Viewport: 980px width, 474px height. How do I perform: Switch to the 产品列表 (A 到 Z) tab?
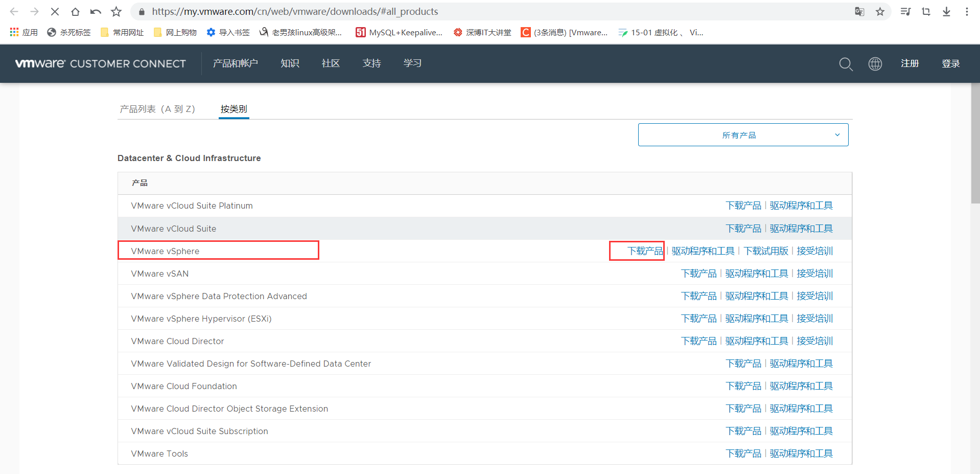click(157, 109)
